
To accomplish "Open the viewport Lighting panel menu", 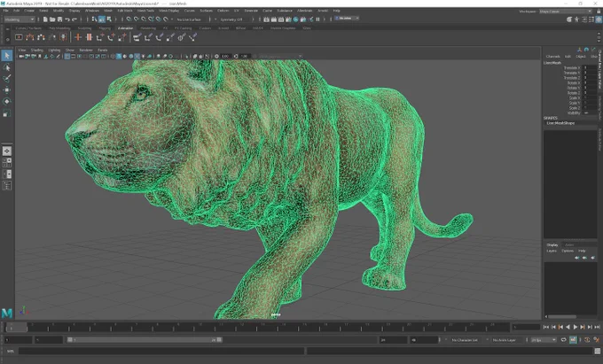I will (x=54, y=50).
